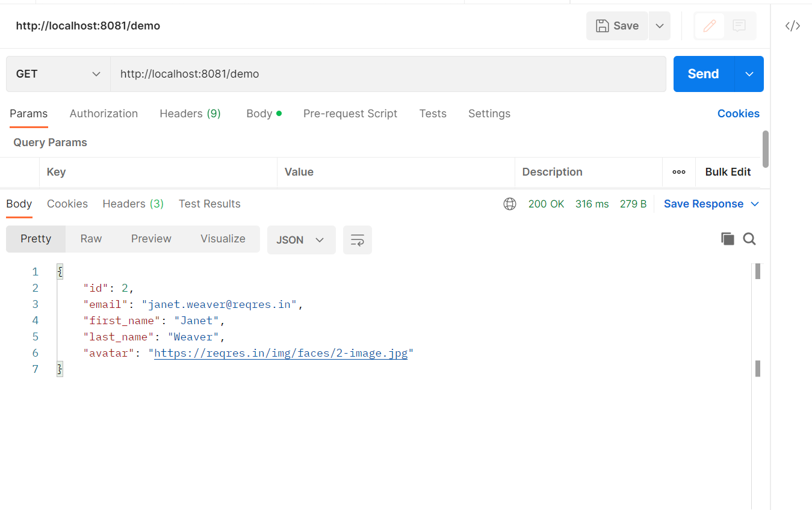The width and height of the screenshot is (812, 510).
Task: Open the request Headers (9) tab
Action: (x=190, y=114)
